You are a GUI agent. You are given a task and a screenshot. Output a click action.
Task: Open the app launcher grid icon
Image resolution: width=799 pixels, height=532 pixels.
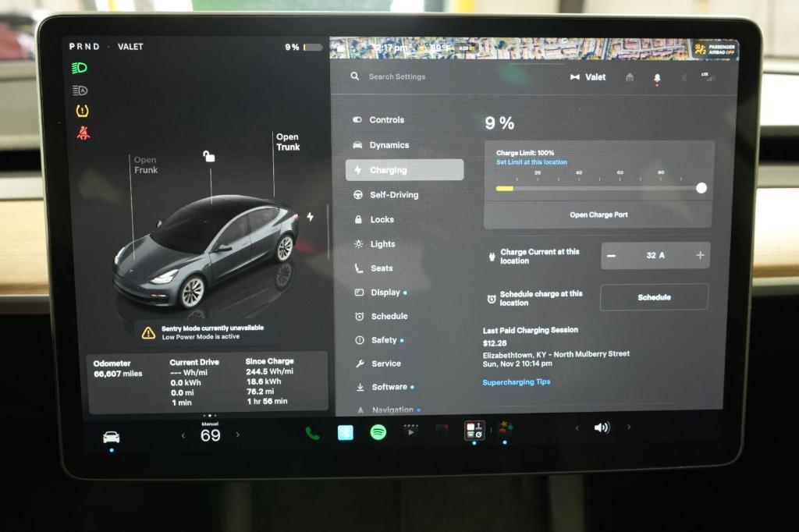(x=474, y=430)
